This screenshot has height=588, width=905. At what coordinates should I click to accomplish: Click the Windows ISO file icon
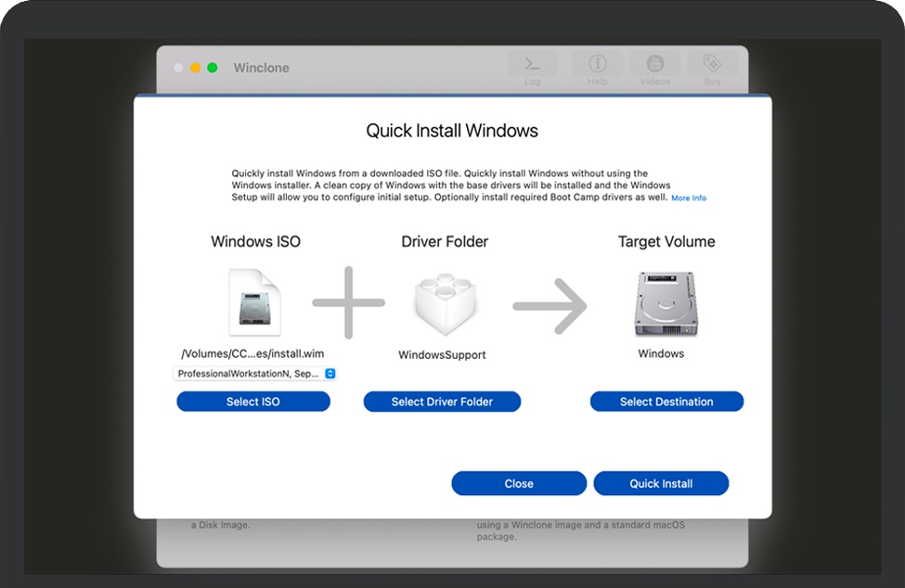(253, 302)
